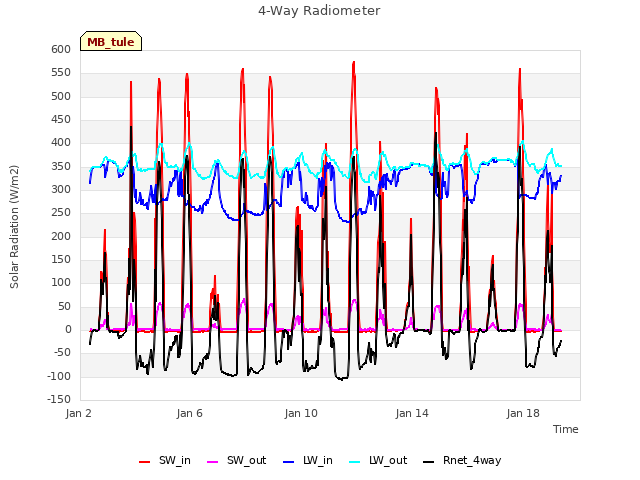Click the 600 y-axis tick label
Viewport: 640px width, 480px height.
pyautogui.click(x=61, y=49)
